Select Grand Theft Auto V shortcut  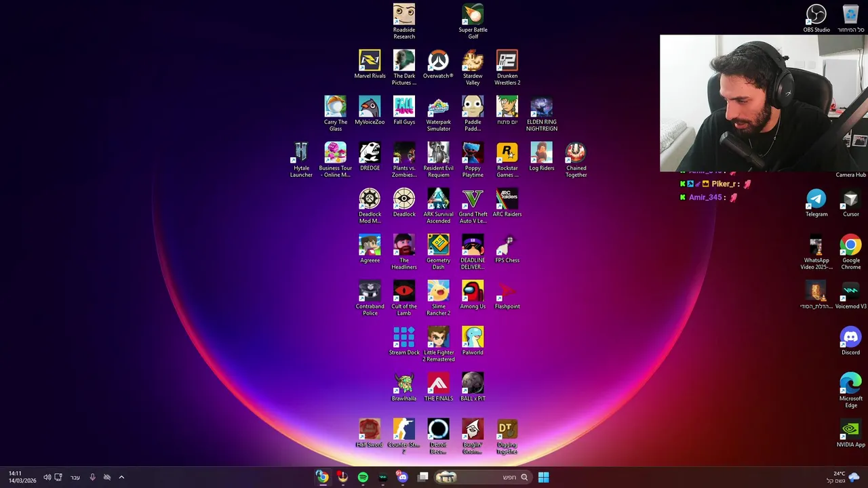point(473,205)
